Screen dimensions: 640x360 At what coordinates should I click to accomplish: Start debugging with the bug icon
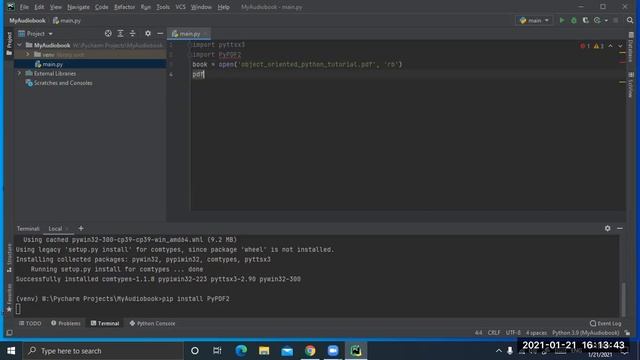tap(573, 20)
